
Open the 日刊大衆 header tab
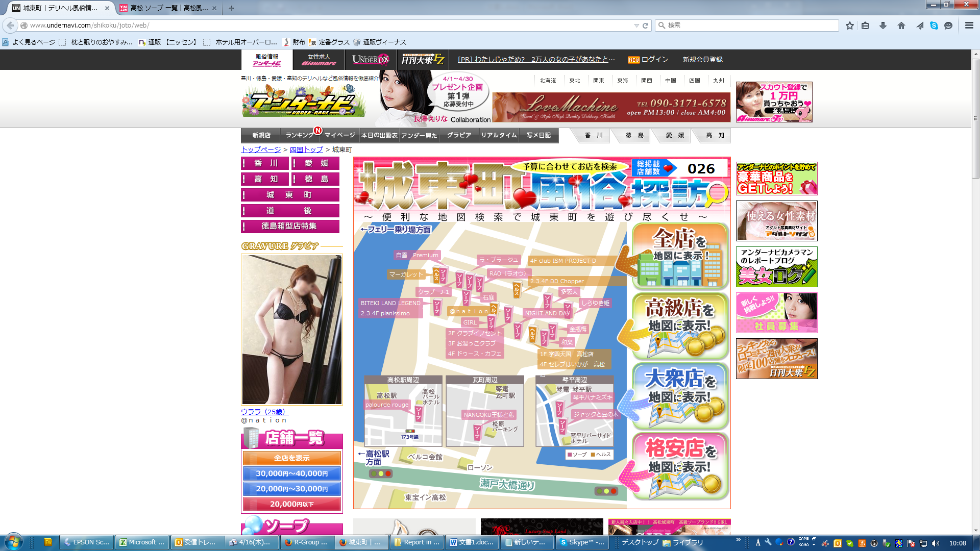423,60
